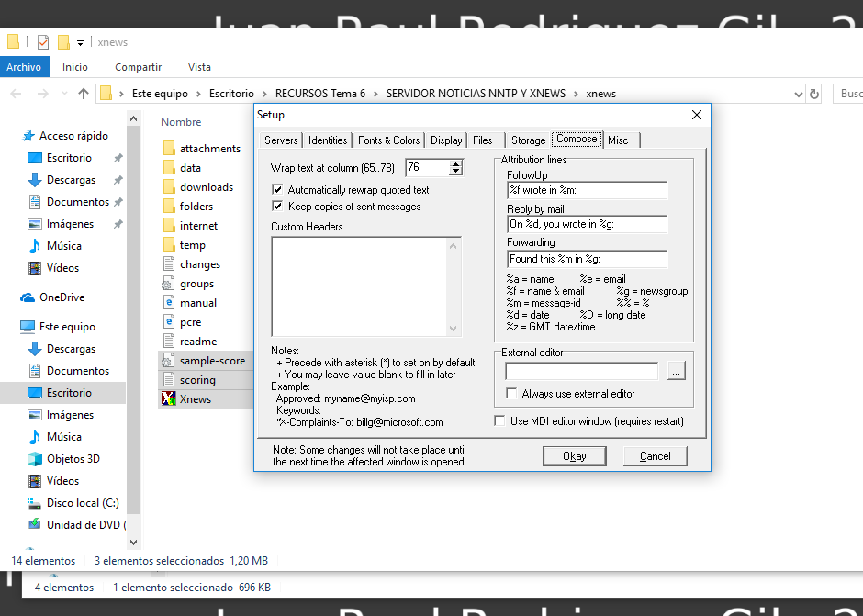Click the back navigation arrow
Image resolution: width=863 pixels, height=616 pixels.
coord(16,94)
